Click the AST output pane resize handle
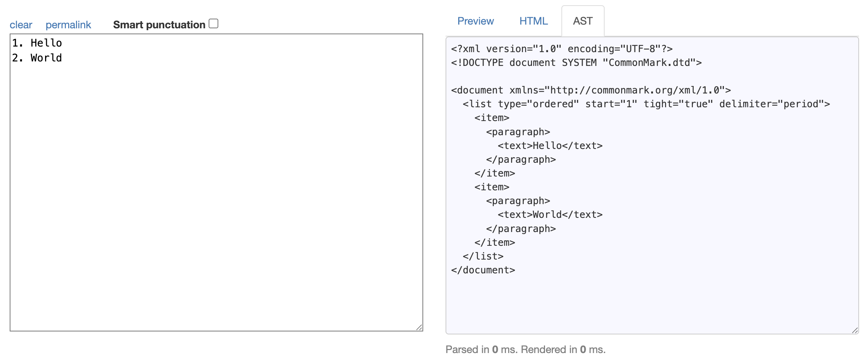The image size is (868, 359). [855, 330]
